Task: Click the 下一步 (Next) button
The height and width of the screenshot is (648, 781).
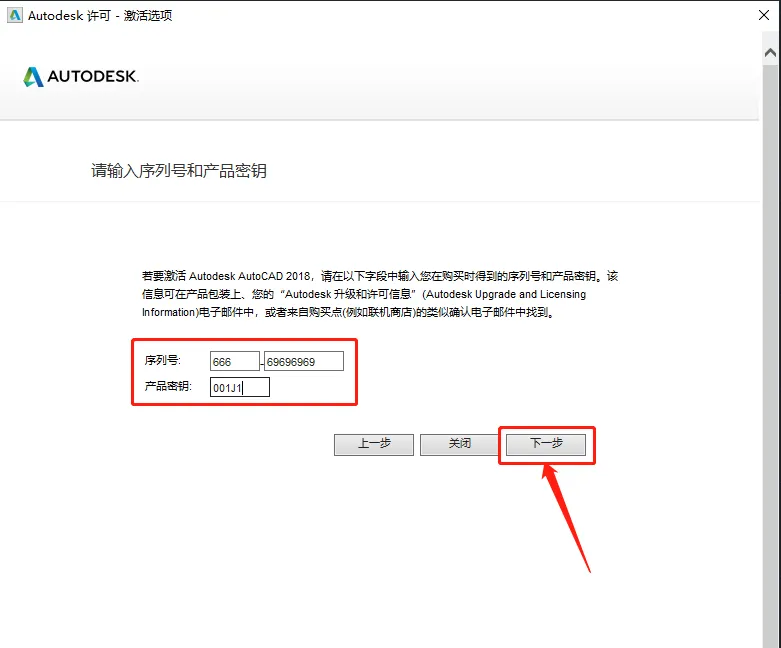Action: pyautogui.click(x=546, y=444)
